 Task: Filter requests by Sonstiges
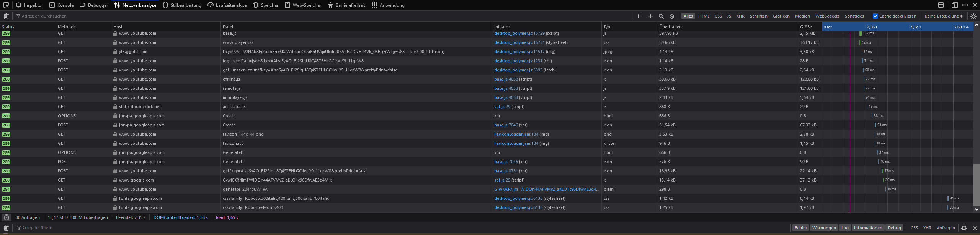854,16
